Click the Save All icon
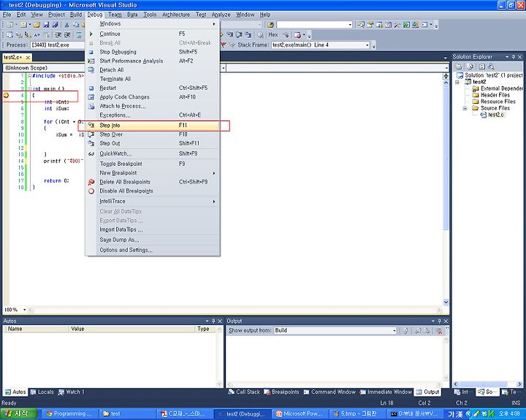 [55, 25]
